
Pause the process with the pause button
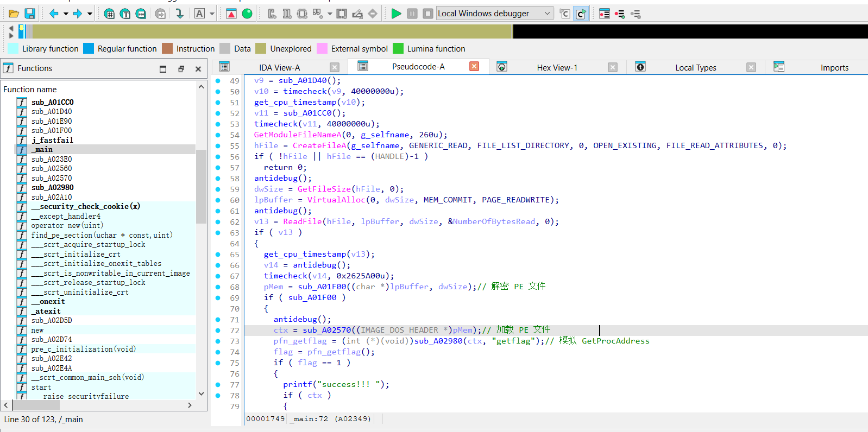point(412,14)
